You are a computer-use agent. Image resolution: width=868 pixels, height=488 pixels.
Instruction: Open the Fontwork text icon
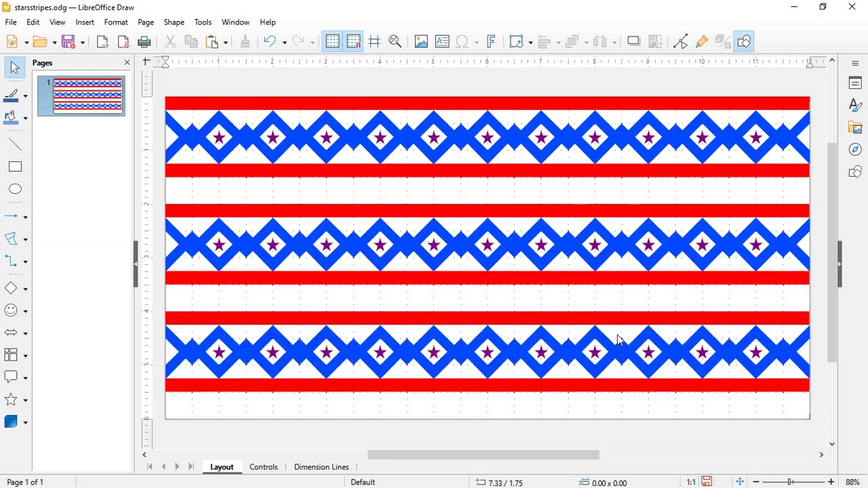492,42
